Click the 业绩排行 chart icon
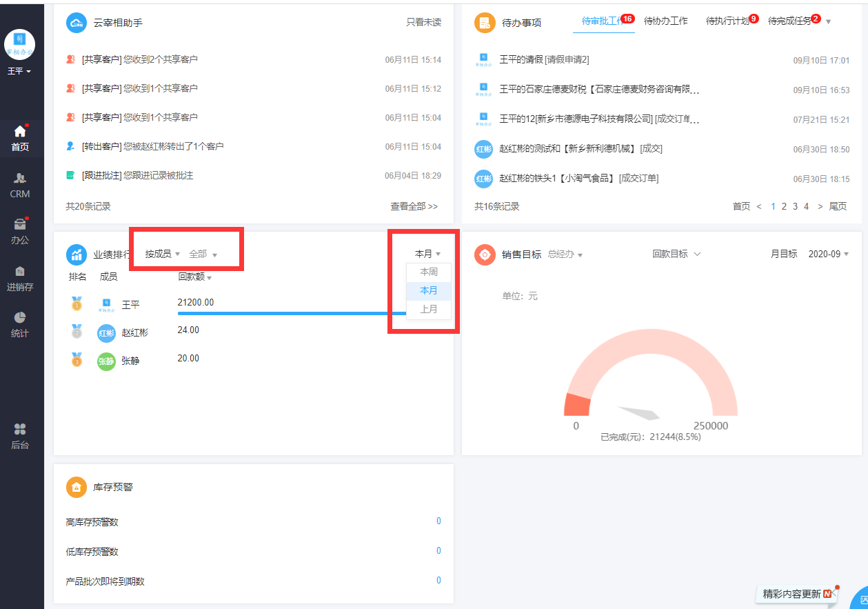The height and width of the screenshot is (609, 868). pos(77,254)
